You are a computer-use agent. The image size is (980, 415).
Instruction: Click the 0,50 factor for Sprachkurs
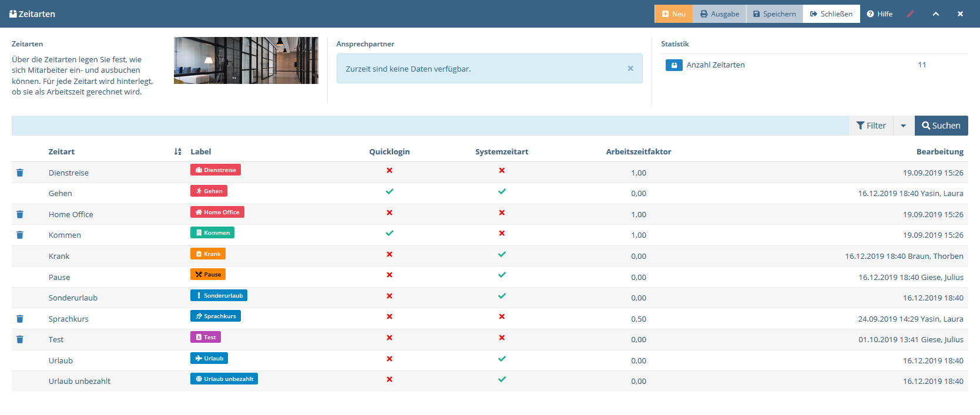click(639, 319)
